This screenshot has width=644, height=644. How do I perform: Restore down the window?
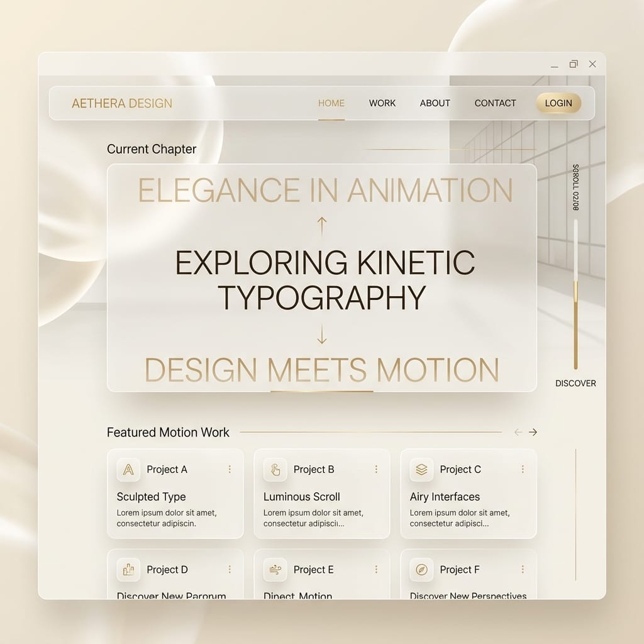point(574,64)
